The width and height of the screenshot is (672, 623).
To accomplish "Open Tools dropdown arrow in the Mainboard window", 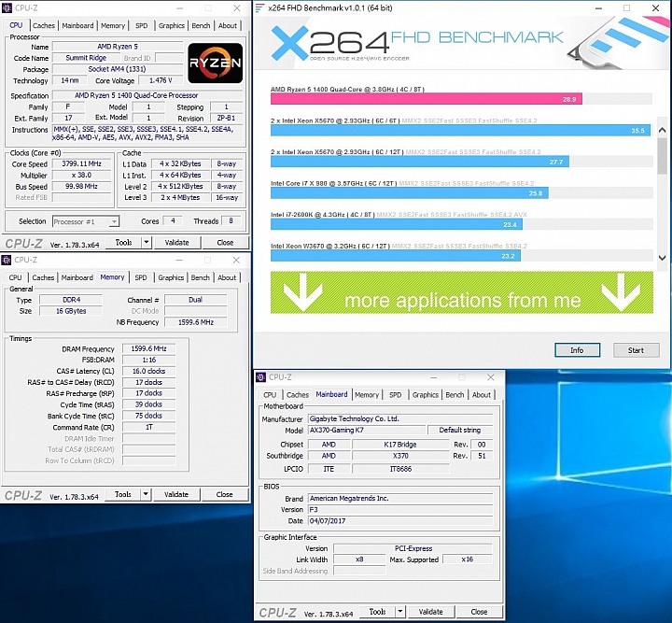I will tap(399, 612).
